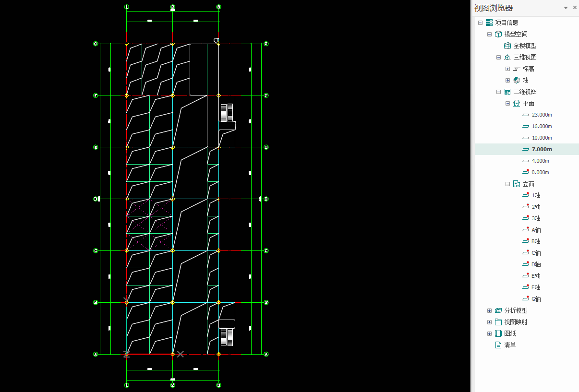Expand the 标高 tree node

[x=507, y=69]
